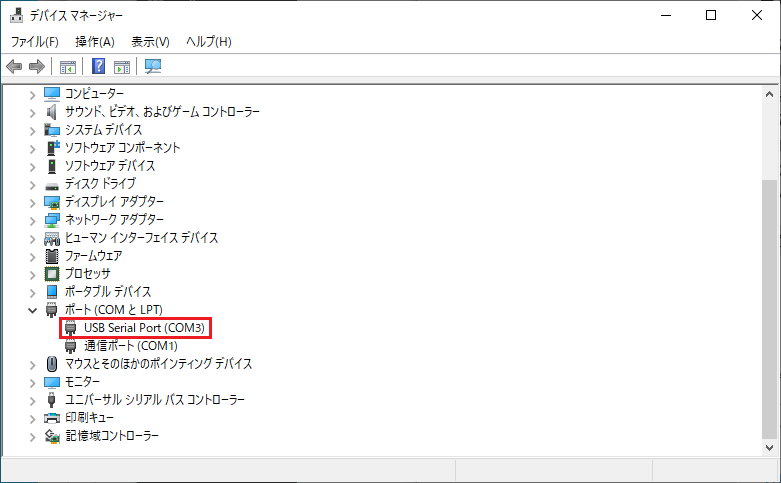Click the システム デバイス folder icon
The height and width of the screenshot is (483, 781).
tap(52, 130)
